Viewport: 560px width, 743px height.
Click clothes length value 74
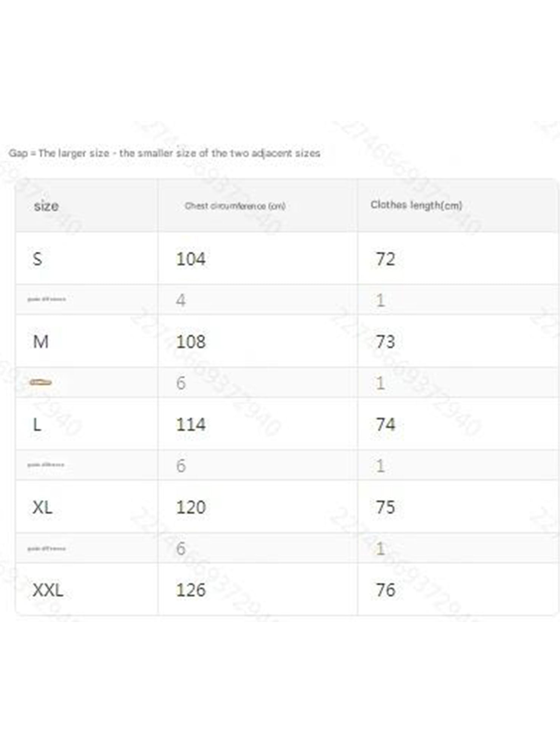(385, 424)
